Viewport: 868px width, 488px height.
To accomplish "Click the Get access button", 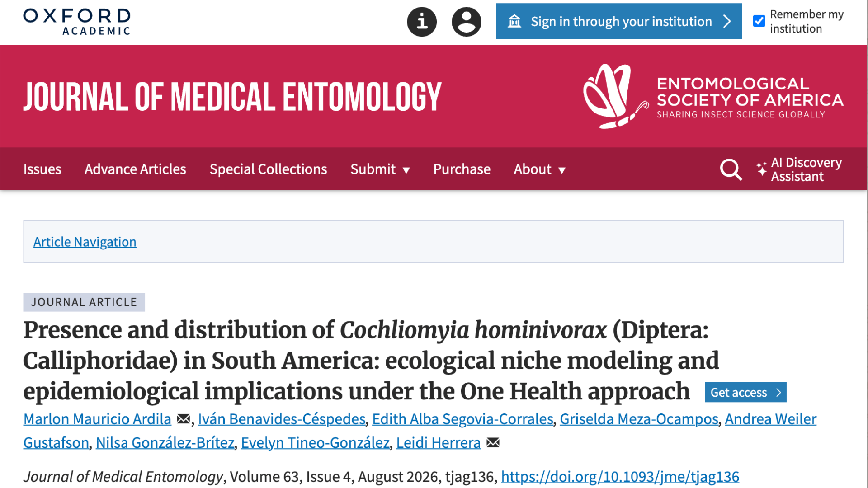I will 745,392.
